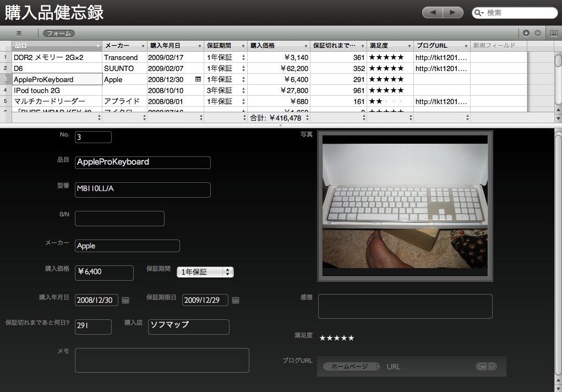562x392 pixels.
Task: Select the アプライド maker cell
Action: pos(125,101)
